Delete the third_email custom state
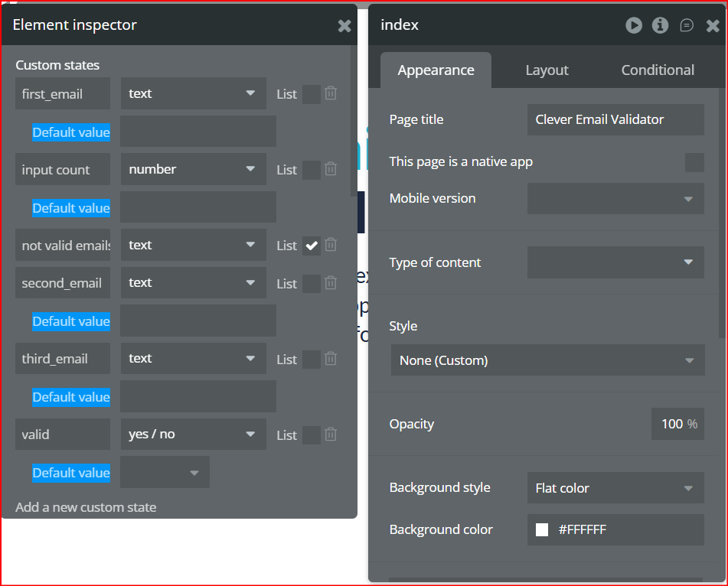 coord(331,359)
